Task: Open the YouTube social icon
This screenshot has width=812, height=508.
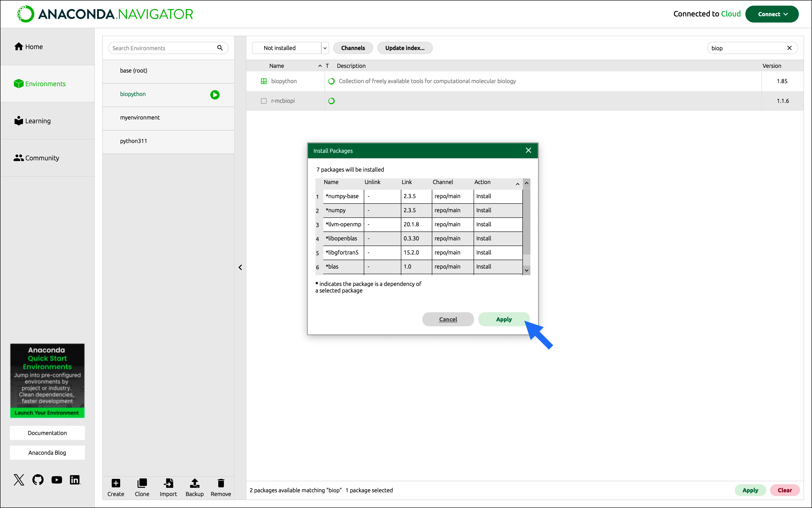Action: click(56, 479)
